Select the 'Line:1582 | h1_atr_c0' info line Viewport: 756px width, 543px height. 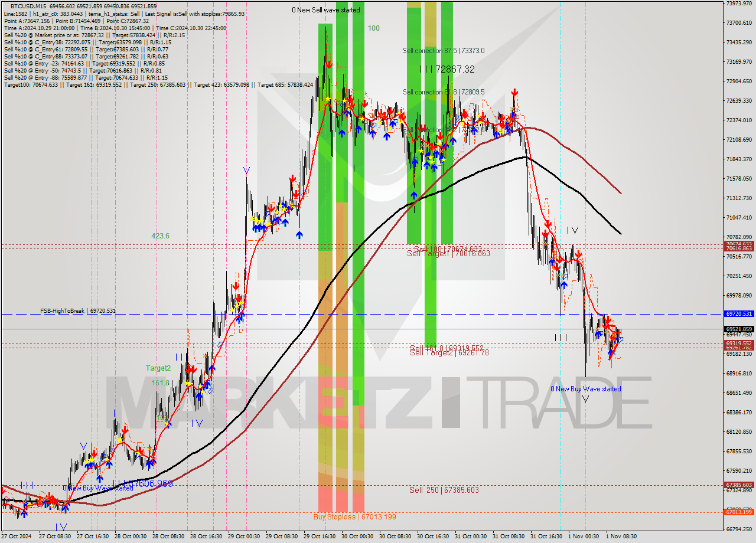point(124,14)
